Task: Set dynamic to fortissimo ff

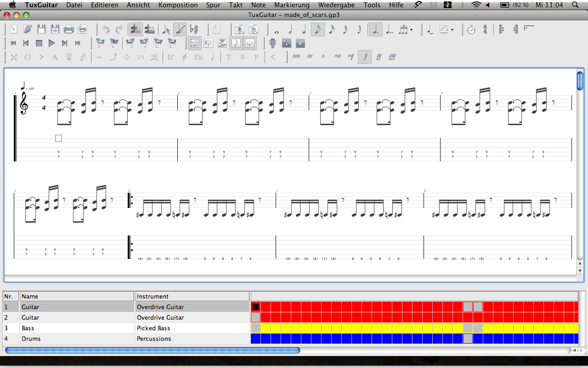Action: (x=379, y=57)
